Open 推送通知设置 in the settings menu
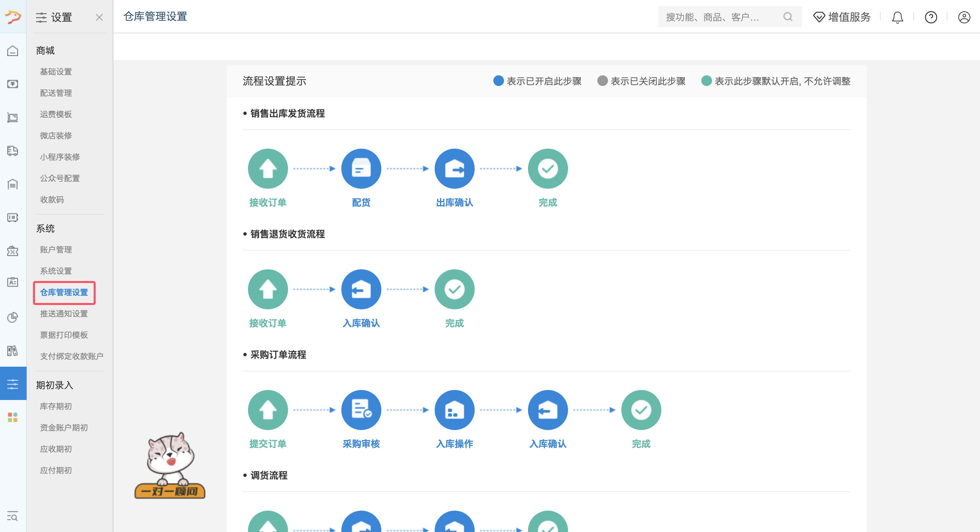This screenshot has height=532, width=980. (64, 314)
